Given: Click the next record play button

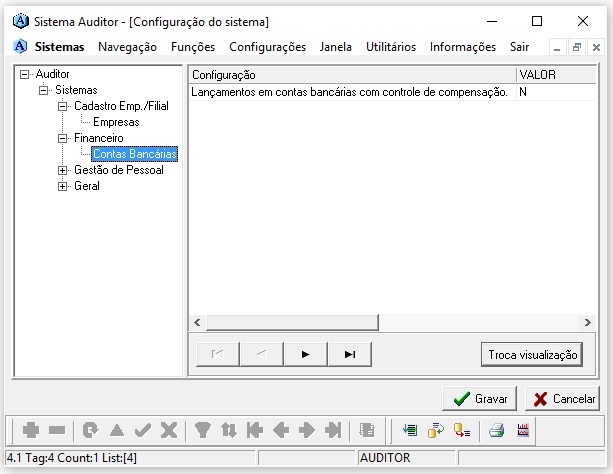Looking at the screenshot, I should pyautogui.click(x=305, y=354).
